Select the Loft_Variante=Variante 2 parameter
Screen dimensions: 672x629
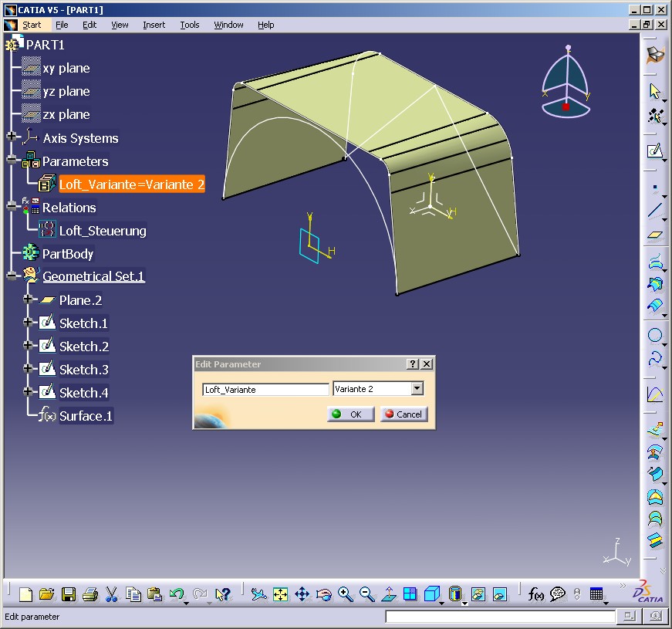(132, 184)
